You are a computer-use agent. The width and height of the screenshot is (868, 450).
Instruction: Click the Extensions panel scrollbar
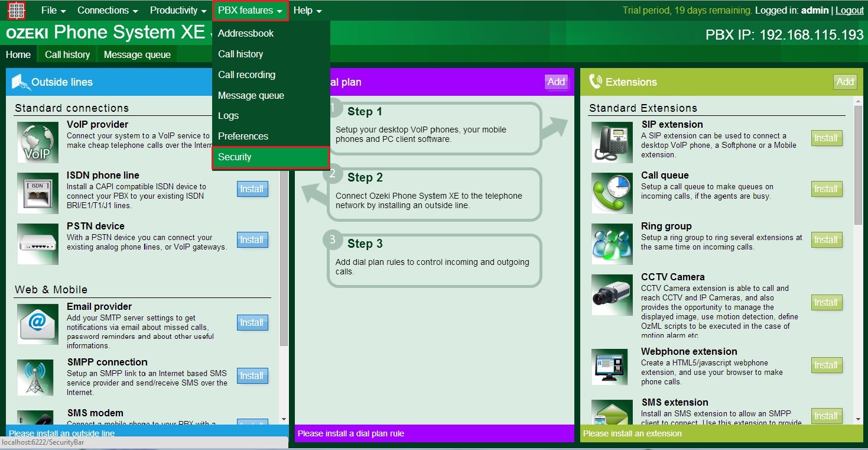point(859,166)
